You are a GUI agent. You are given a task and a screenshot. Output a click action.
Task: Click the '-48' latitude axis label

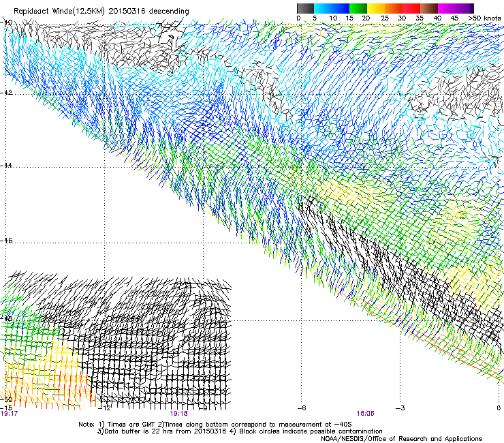pos(6,318)
